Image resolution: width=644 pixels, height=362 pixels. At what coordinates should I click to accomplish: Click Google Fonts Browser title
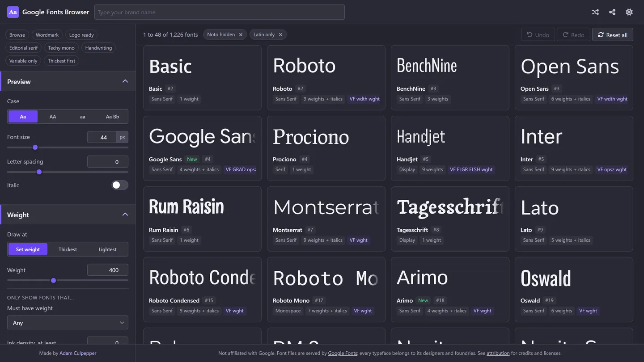(56, 12)
